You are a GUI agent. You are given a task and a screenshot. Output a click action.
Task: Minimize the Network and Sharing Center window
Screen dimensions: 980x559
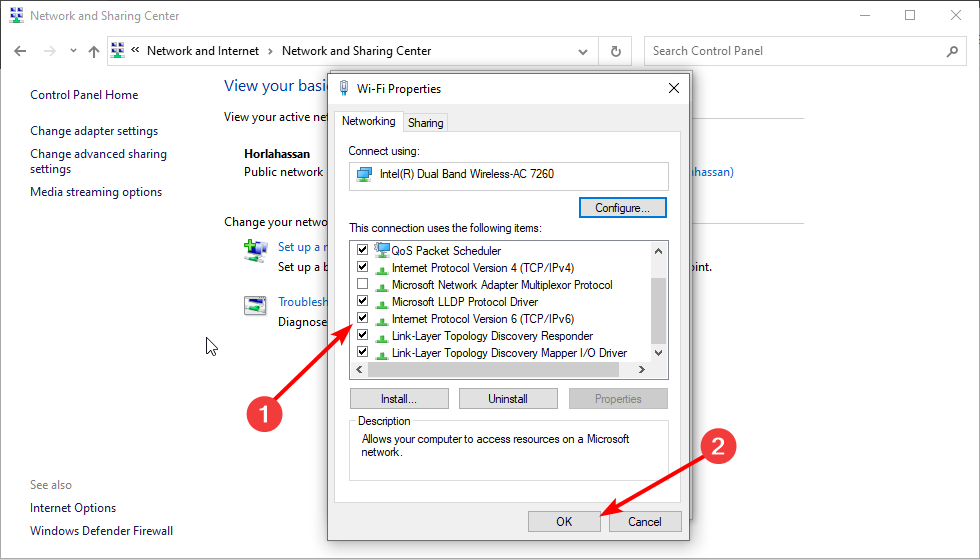[865, 16]
